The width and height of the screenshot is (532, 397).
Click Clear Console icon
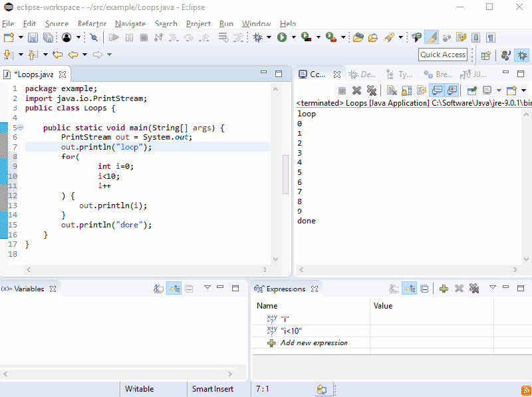click(x=392, y=90)
